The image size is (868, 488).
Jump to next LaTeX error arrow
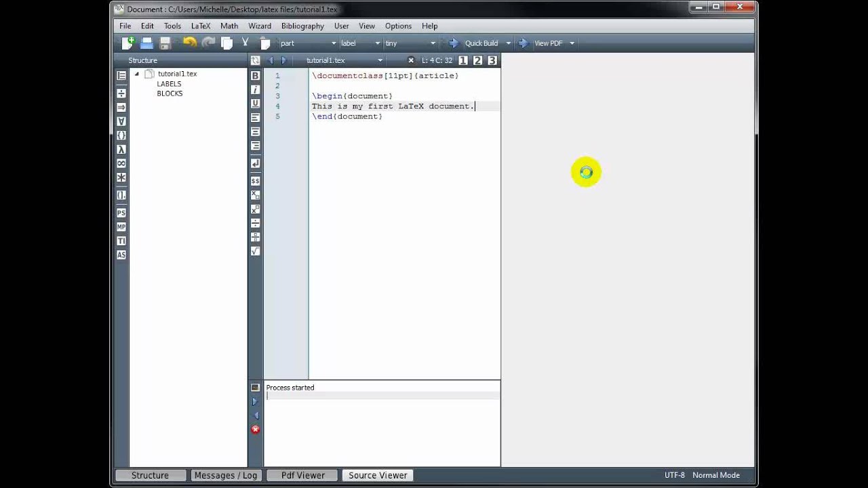tap(255, 401)
